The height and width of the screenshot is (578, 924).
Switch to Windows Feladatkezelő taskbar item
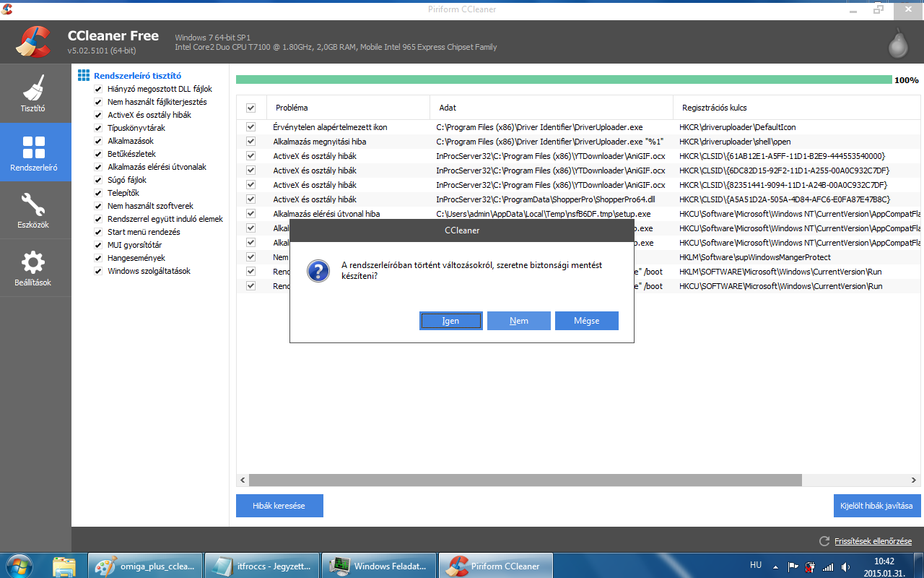(379, 566)
